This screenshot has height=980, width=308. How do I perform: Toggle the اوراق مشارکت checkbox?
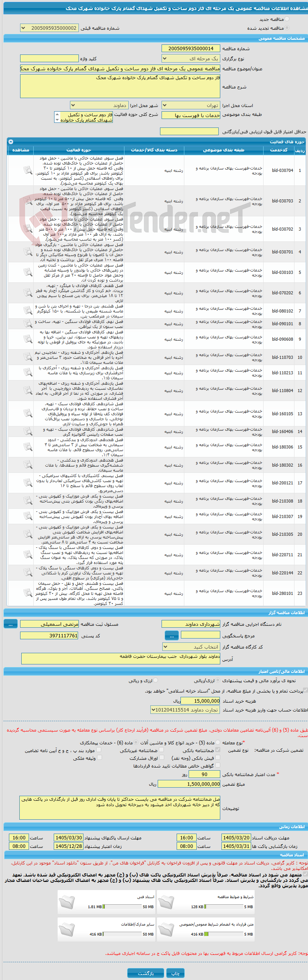click(161, 758)
